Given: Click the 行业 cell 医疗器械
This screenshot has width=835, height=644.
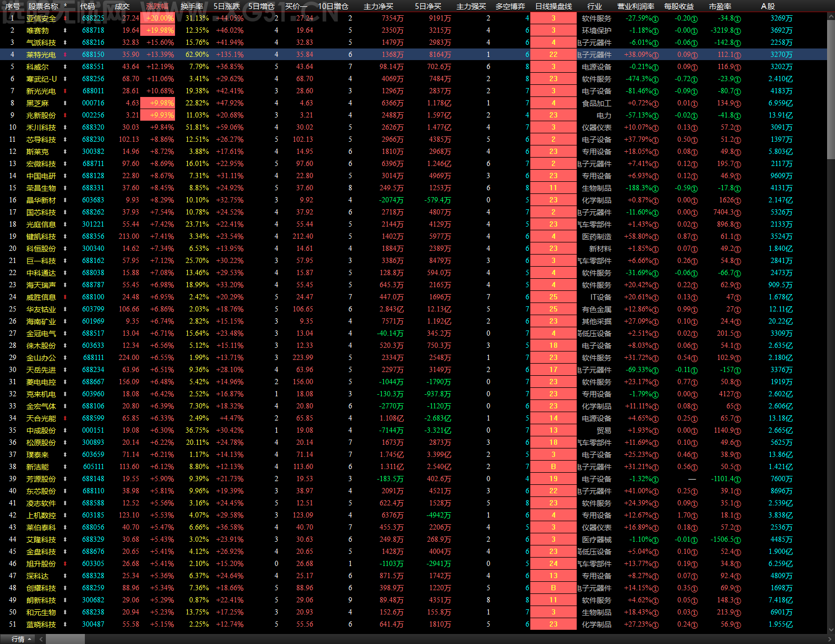Looking at the screenshot, I should tap(597, 540).
